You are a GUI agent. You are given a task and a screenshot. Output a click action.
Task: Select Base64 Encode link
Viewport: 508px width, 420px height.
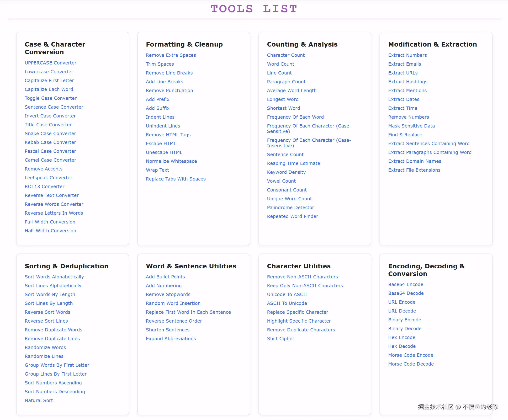tap(405, 285)
